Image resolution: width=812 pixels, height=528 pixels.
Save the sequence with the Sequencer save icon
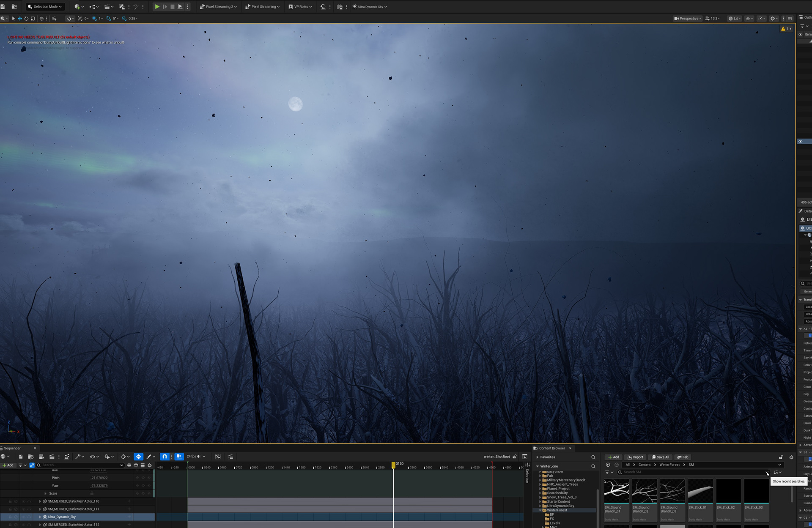[x=20, y=457]
